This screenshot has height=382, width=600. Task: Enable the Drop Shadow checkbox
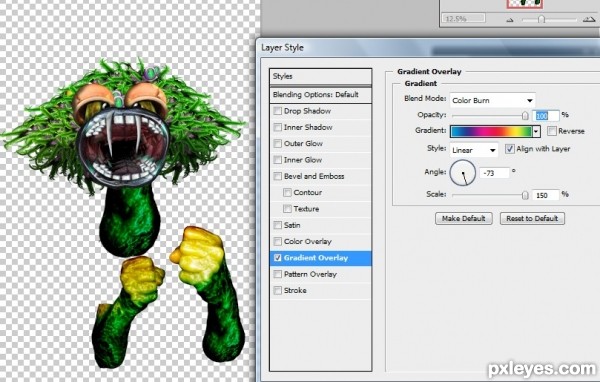(277, 111)
